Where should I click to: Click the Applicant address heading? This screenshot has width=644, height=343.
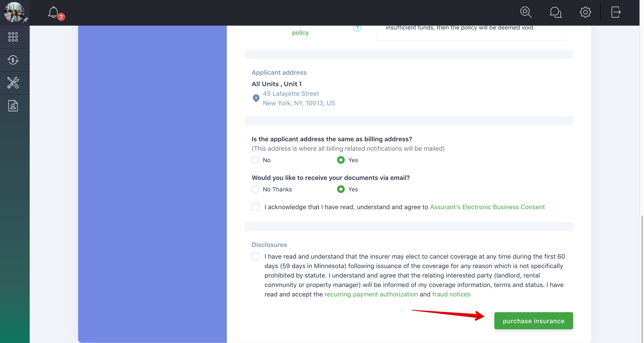(x=279, y=72)
